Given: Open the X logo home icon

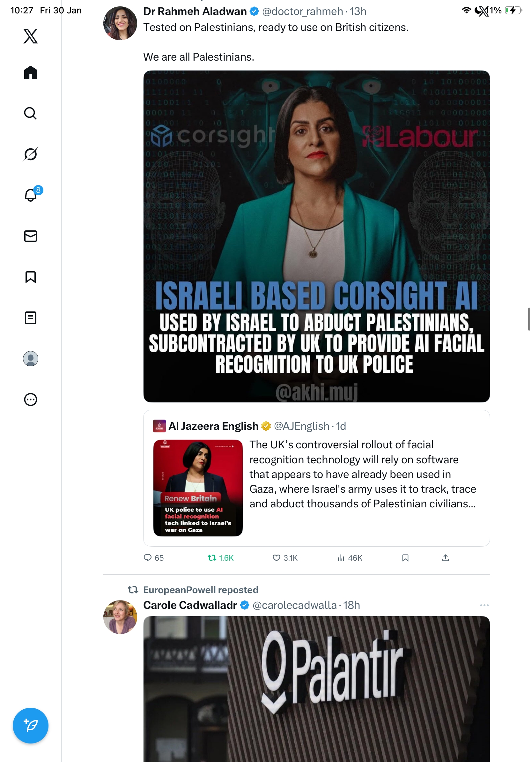Looking at the screenshot, I should coord(31,36).
